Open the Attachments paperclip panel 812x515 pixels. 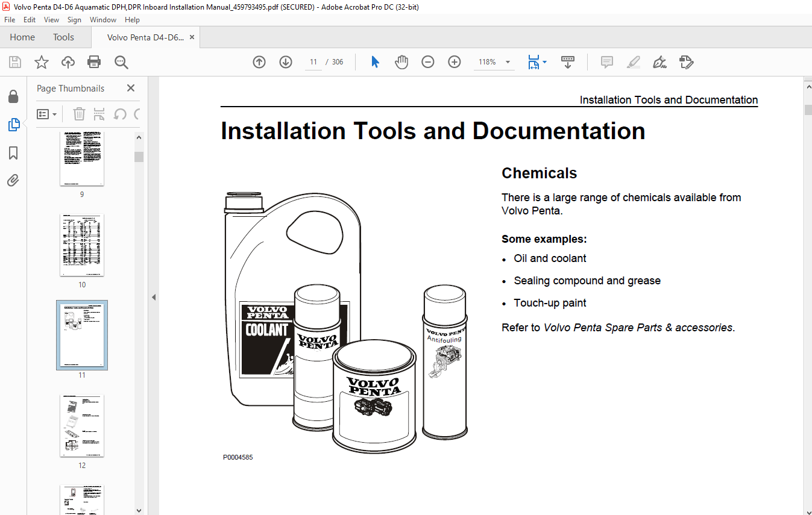[x=13, y=180]
